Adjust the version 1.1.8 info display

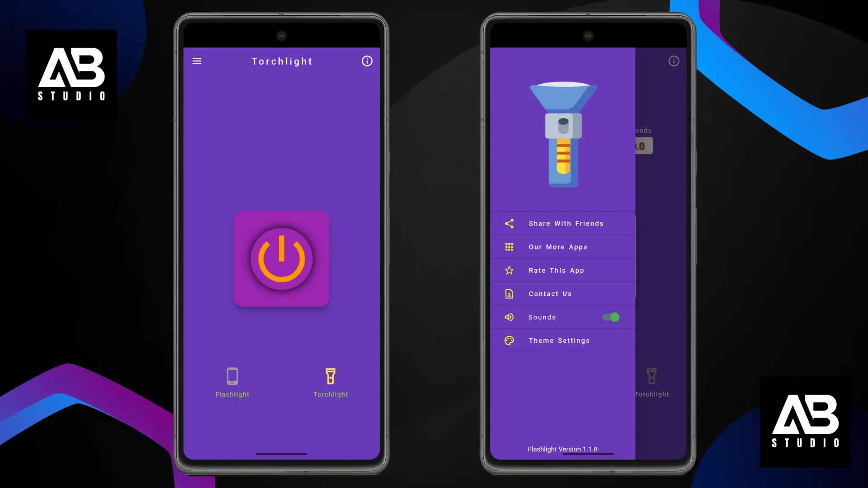coord(563,449)
